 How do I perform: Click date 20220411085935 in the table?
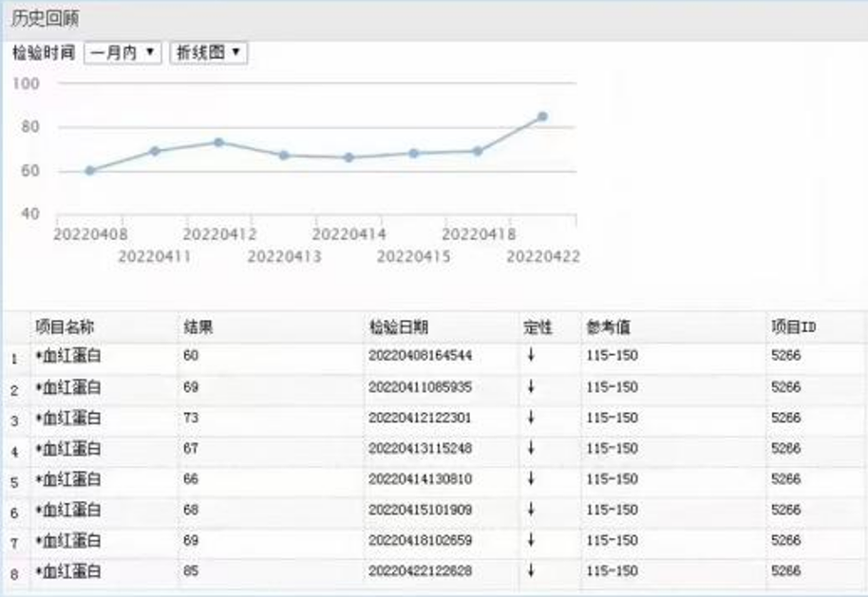coord(420,386)
